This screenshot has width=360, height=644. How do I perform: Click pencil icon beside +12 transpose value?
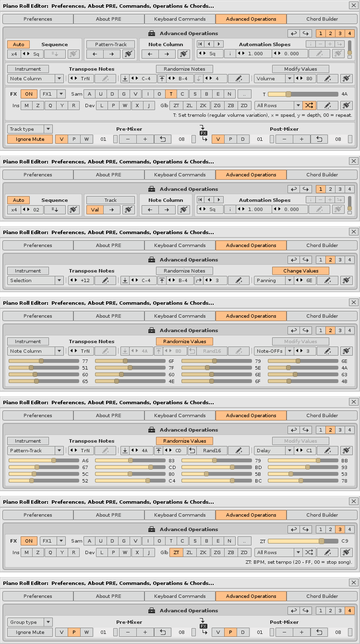point(105,280)
